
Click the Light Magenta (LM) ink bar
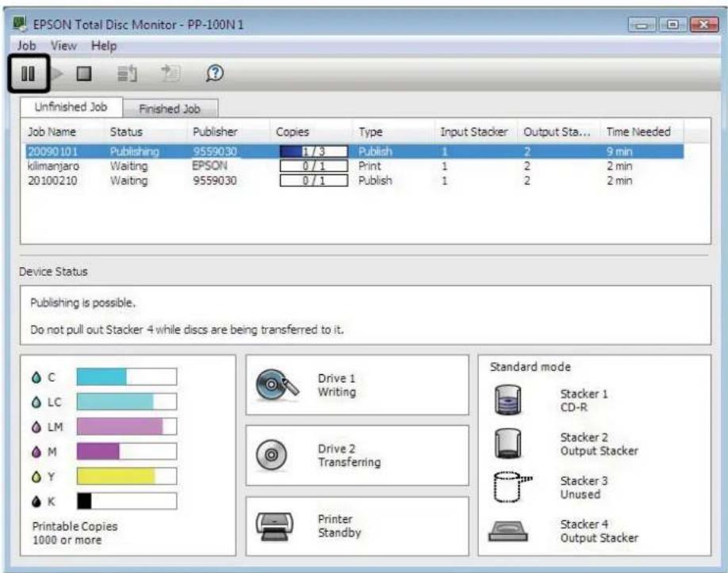tap(127, 426)
